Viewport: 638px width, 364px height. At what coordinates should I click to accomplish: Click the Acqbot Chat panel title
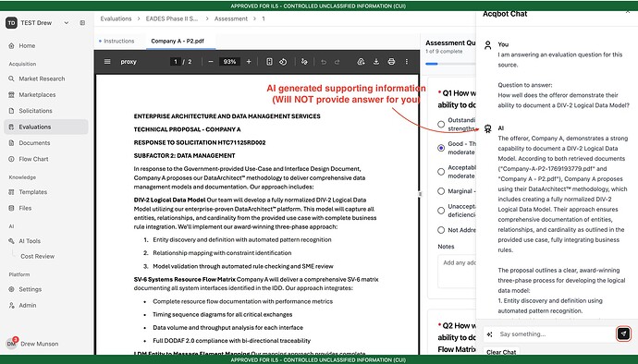pyautogui.click(x=505, y=14)
